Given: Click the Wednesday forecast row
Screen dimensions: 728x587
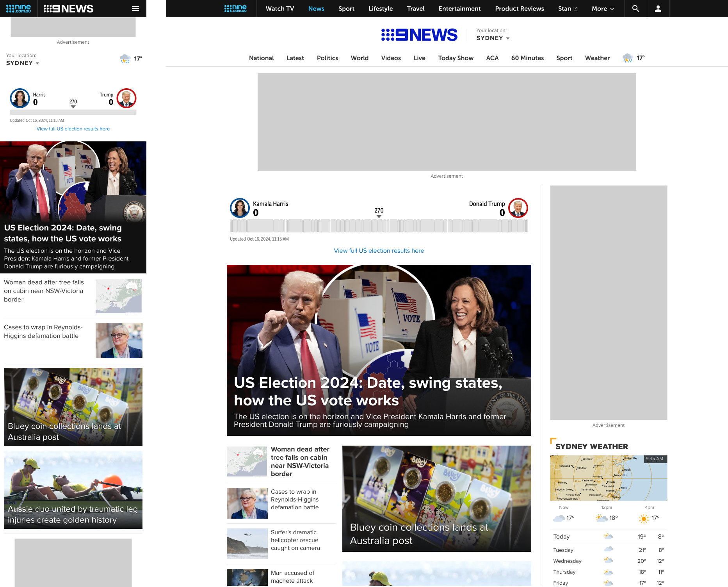Looking at the screenshot, I should click(609, 561).
